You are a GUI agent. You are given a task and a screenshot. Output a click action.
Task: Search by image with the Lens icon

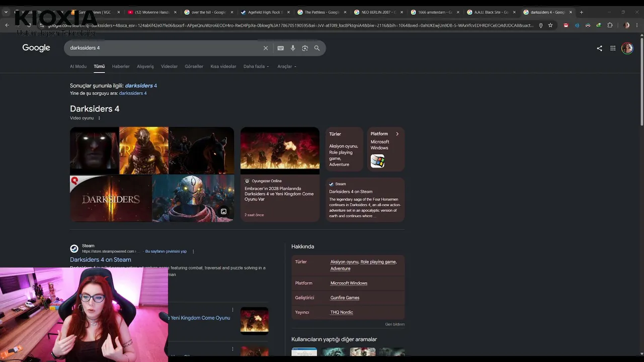coord(305,48)
